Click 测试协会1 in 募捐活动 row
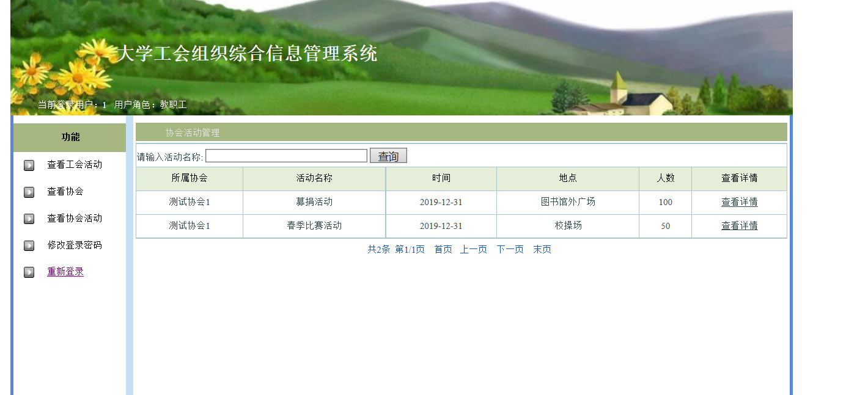This screenshot has width=868, height=395. [189, 202]
